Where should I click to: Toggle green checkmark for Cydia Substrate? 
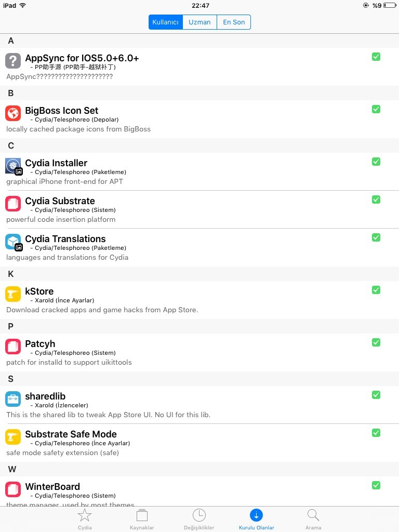tap(376, 199)
